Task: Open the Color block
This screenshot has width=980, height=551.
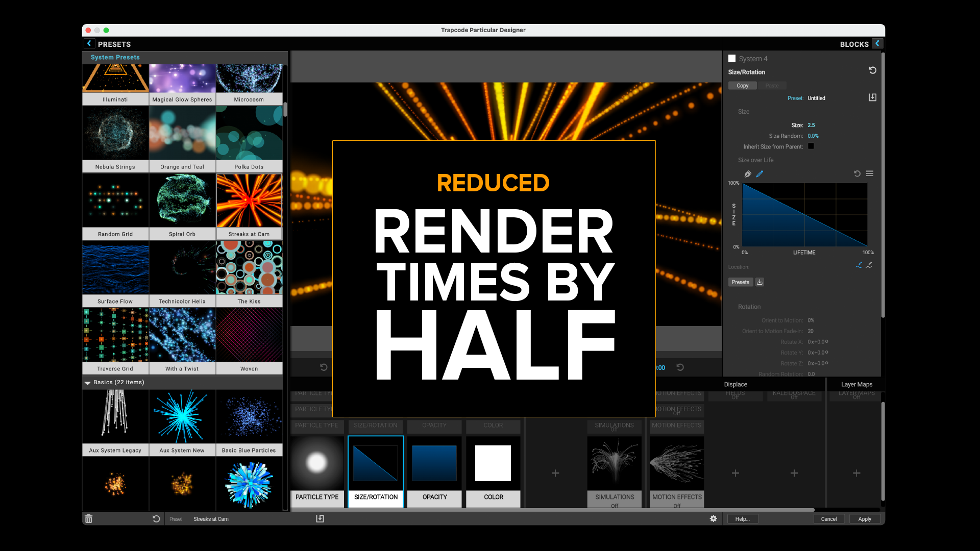Action: pos(494,471)
